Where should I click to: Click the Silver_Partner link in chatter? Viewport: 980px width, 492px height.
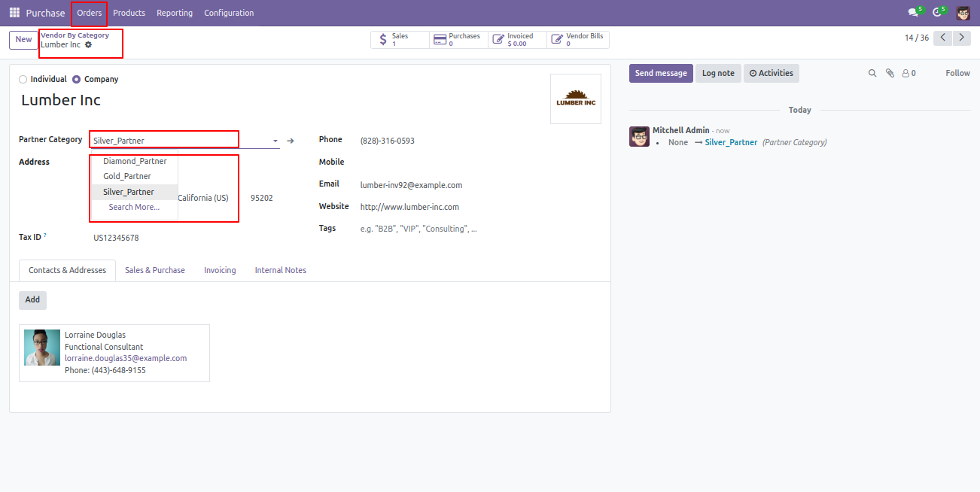coord(731,142)
